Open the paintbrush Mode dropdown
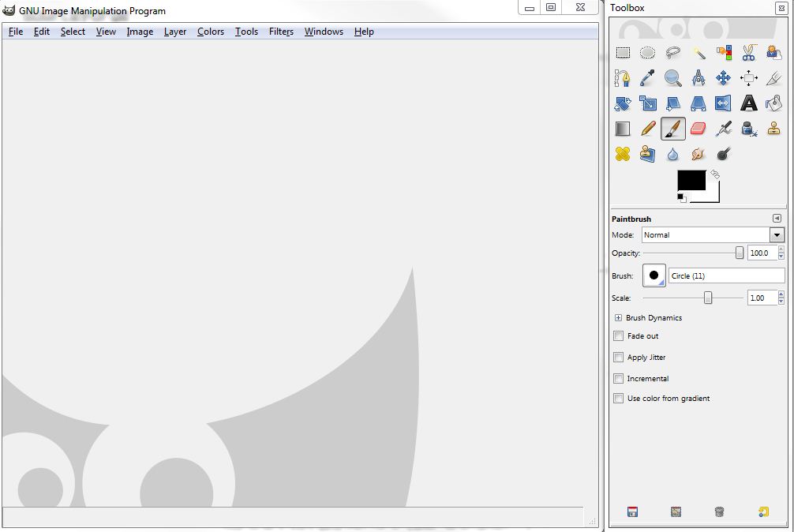Image resolution: width=794 pixels, height=532 pixels. tap(777, 235)
